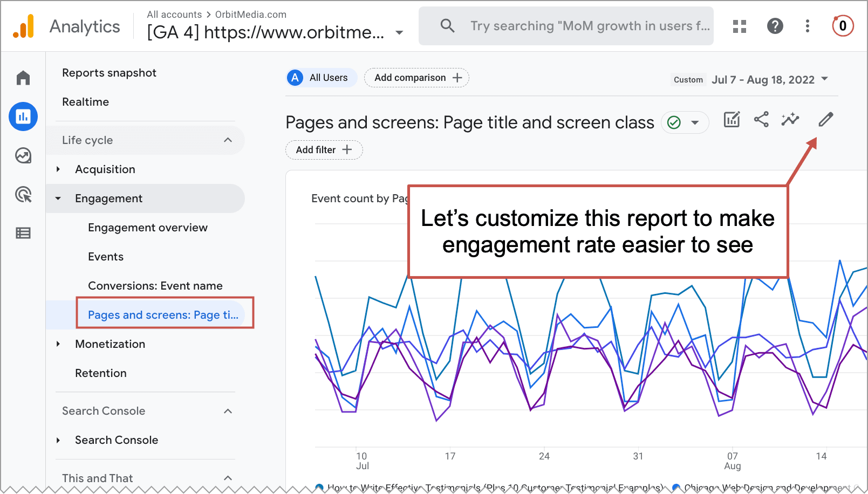Collapse the Search Console section chevron

[x=228, y=411]
